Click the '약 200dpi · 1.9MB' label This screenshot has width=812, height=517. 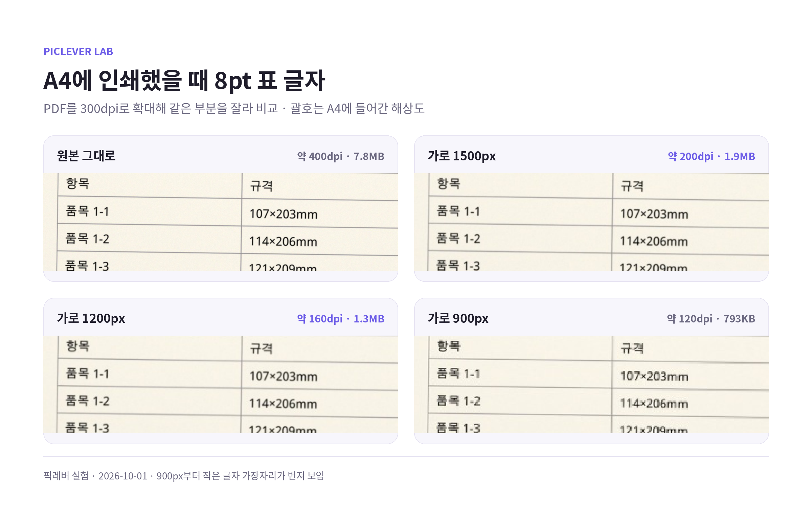(712, 156)
